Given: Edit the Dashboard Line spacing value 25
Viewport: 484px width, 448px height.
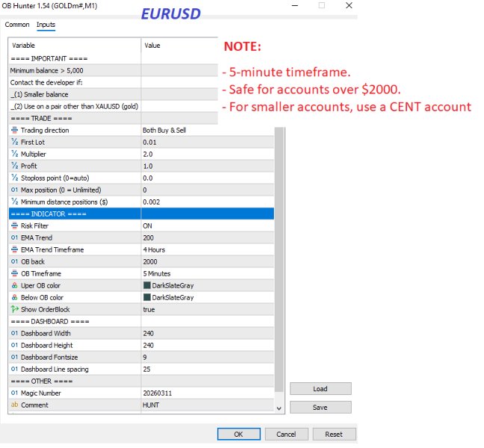Looking at the screenshot, I should tap(208, 370).
